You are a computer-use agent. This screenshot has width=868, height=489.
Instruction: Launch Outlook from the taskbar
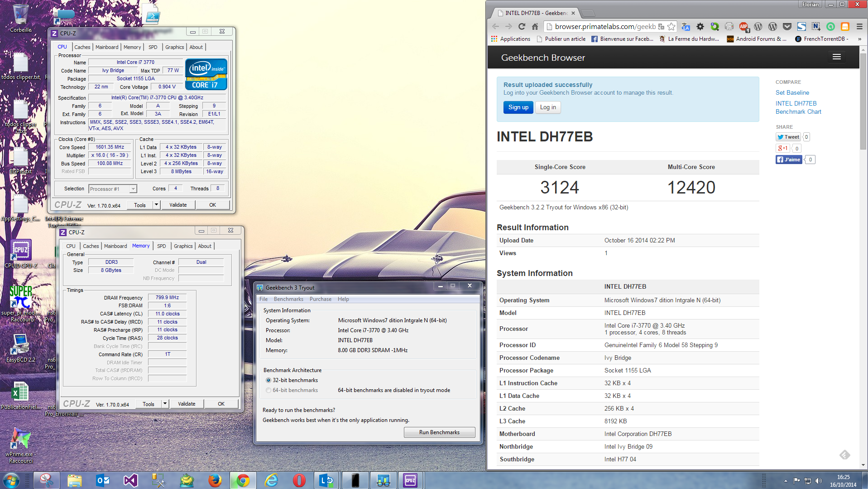coord(103,480)
